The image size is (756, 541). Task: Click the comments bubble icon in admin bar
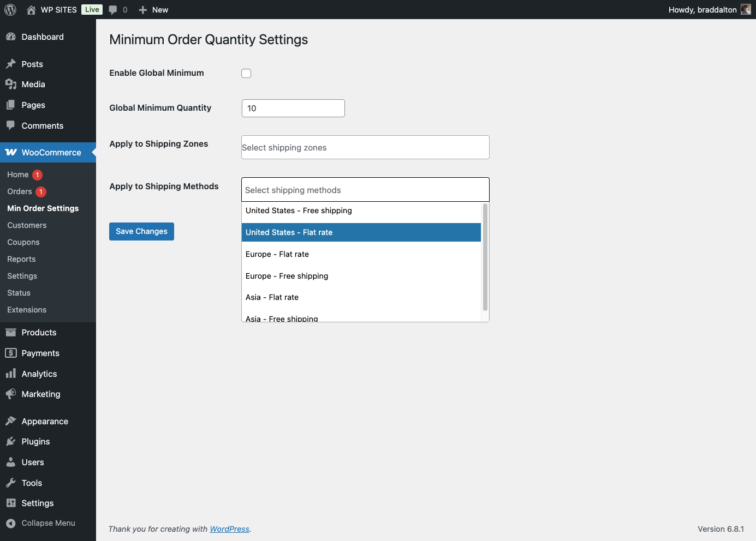pos(113,10)
